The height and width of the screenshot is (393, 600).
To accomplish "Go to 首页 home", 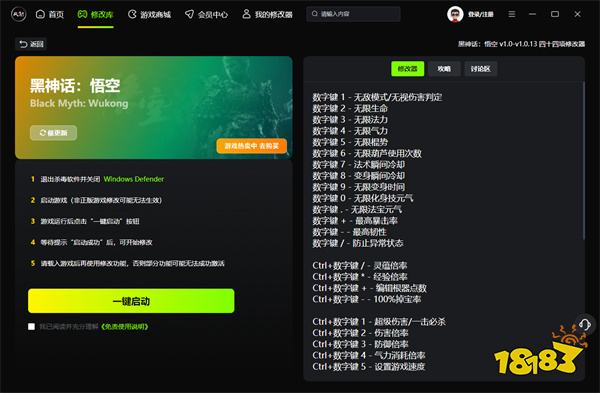I will click(50, 15).
